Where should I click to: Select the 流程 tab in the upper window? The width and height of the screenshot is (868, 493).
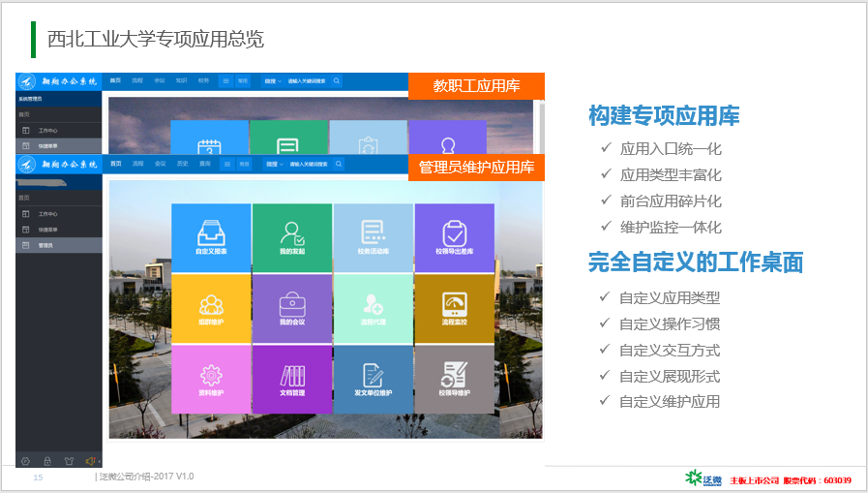point(137,80)
